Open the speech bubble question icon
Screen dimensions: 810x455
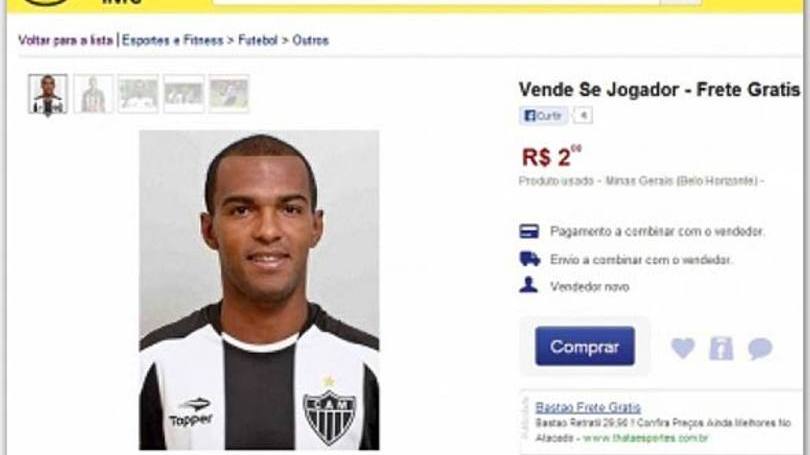[760, 349]
